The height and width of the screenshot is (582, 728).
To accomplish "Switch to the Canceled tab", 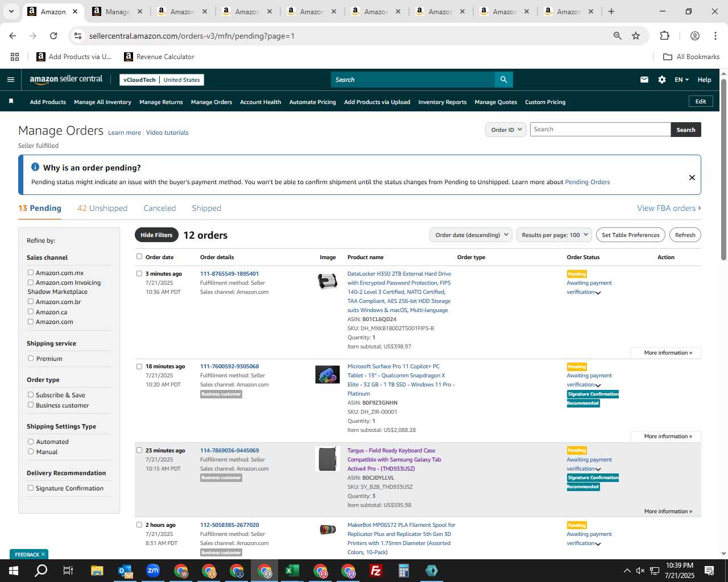I will pos(160,208).
